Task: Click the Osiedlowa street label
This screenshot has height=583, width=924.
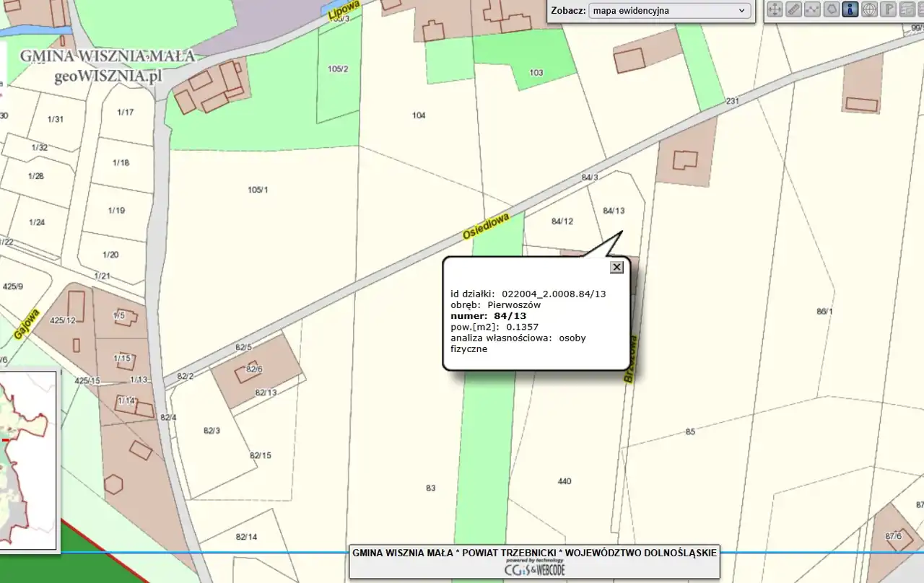Action: (x=486, y=227)
